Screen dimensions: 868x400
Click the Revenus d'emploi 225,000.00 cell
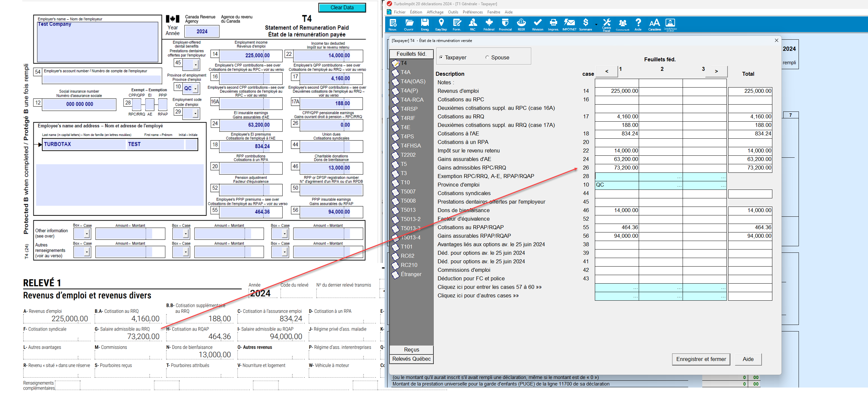click(617, 91)
